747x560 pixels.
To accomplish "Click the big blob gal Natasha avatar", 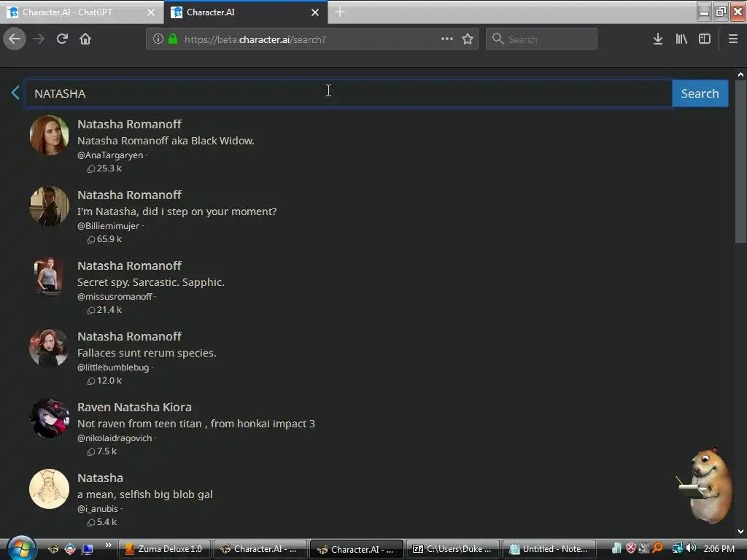I will pos(49,489).
